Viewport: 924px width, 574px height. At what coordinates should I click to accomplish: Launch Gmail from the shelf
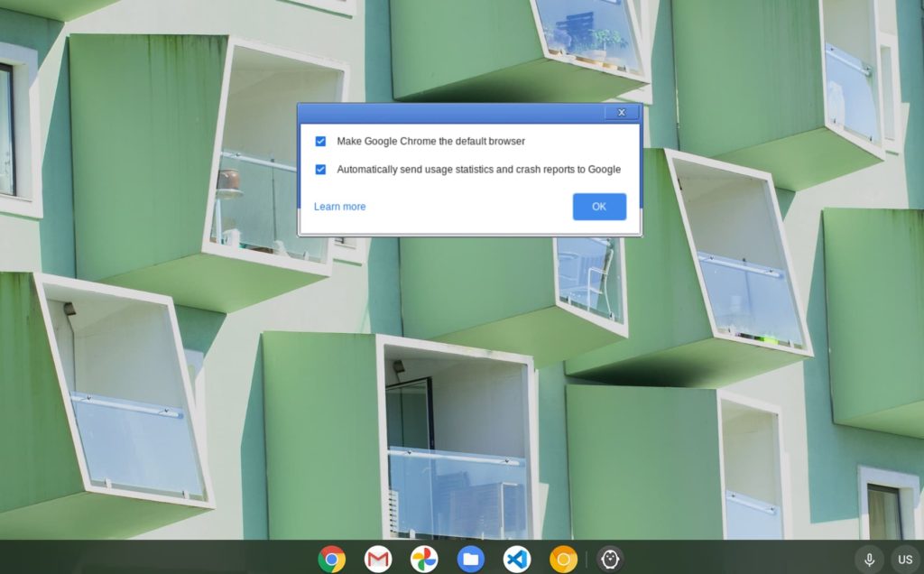pos(378,559)
